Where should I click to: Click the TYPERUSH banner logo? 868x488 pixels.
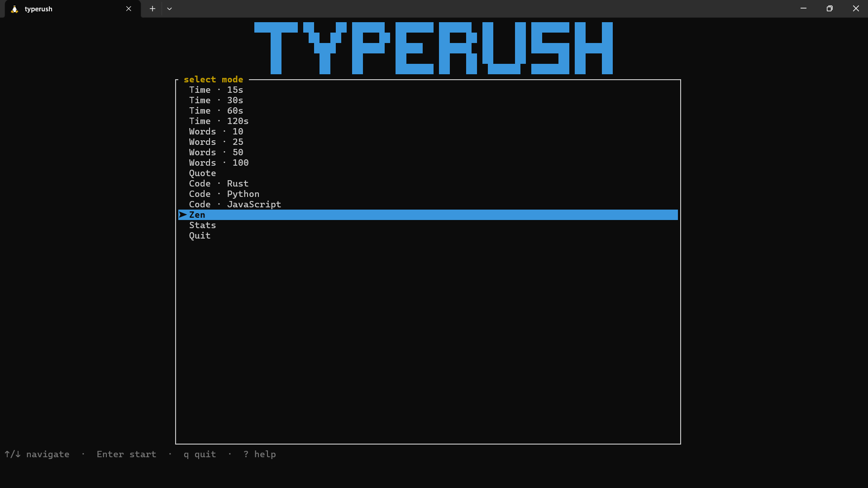coord(434,48)
